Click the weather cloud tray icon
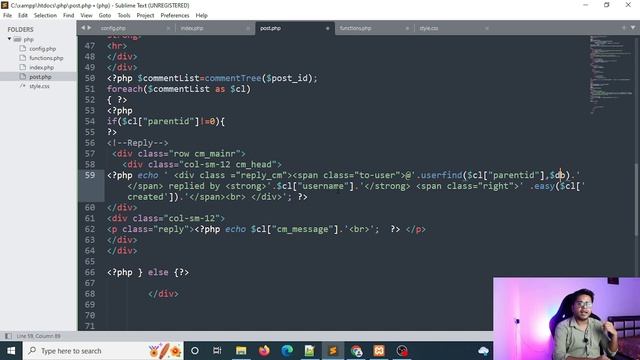The height and width of the screenshot is (360, 640). (x=483, y=351)
